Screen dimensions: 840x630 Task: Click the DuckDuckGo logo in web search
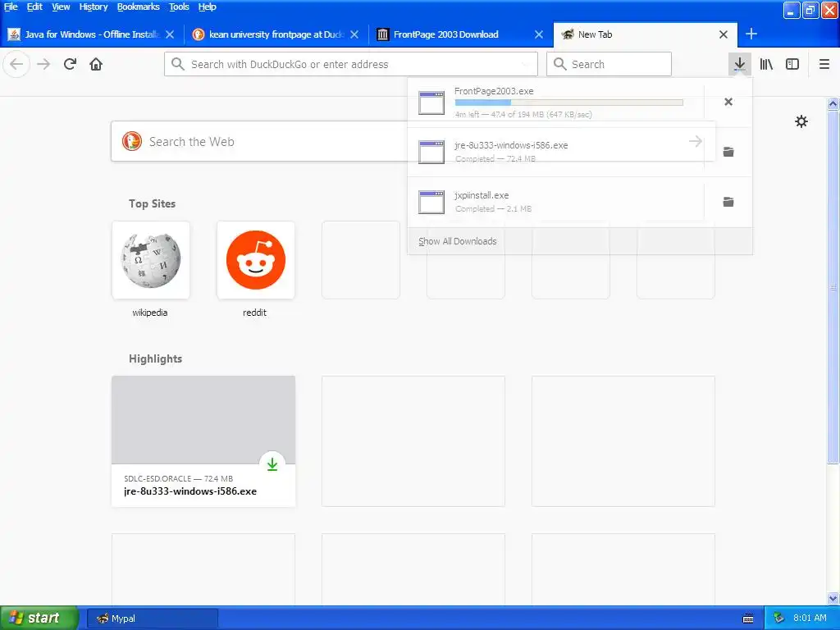(x=132, y=141)
